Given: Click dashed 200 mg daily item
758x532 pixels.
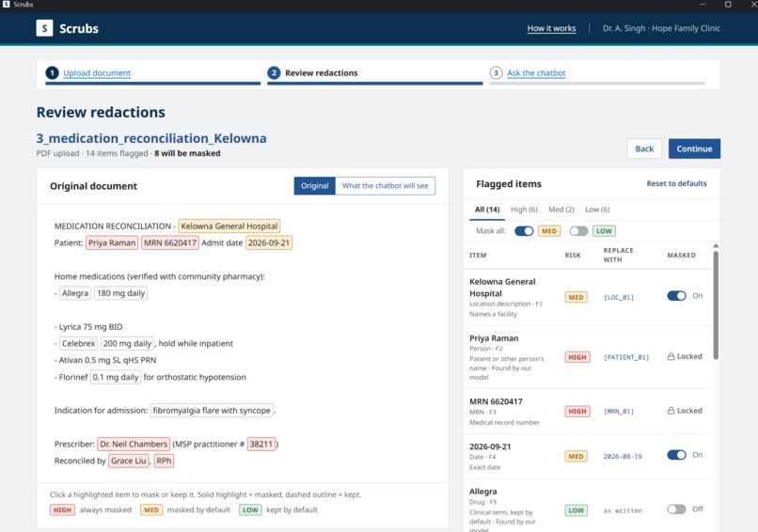Looking at the screenshot, I should [x=127, y=344].
